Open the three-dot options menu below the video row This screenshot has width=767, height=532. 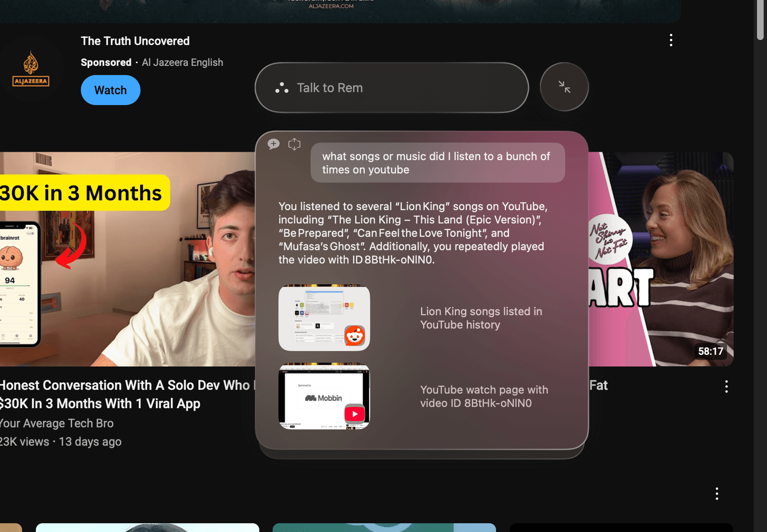pos(717,494)
